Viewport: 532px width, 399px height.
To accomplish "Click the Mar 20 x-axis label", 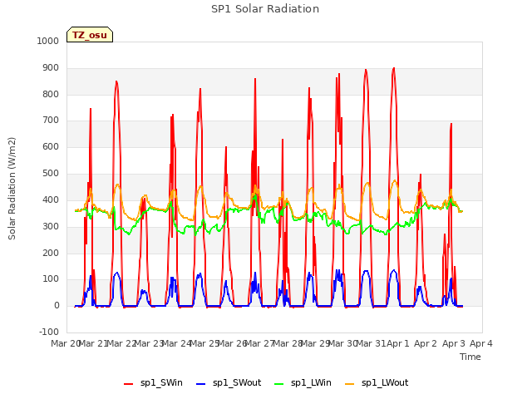I will tap(65, 343).
